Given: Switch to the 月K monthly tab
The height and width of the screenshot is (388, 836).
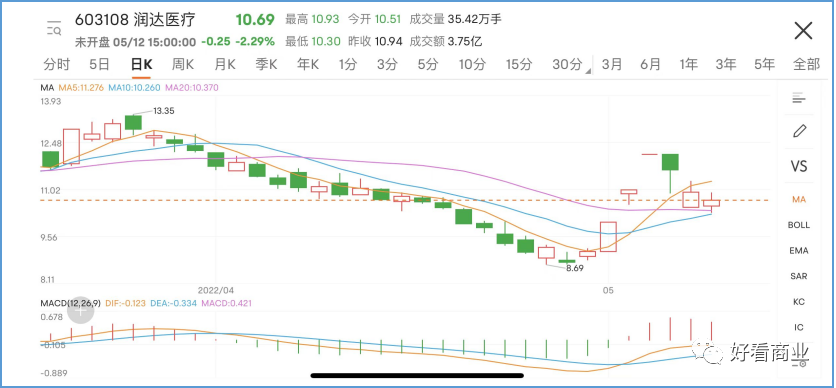Looking at the screenshot, I should tap(224, 65).
